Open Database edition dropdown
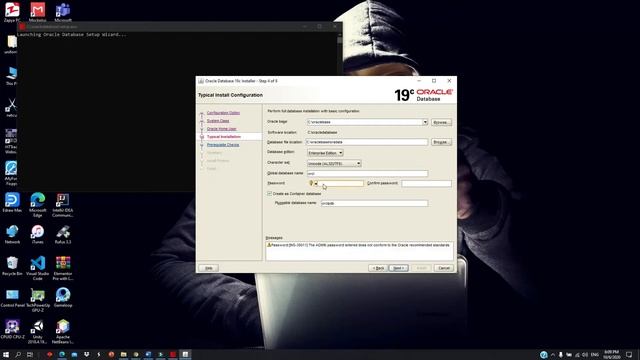The image size is (640, 360). coord(325,153)
